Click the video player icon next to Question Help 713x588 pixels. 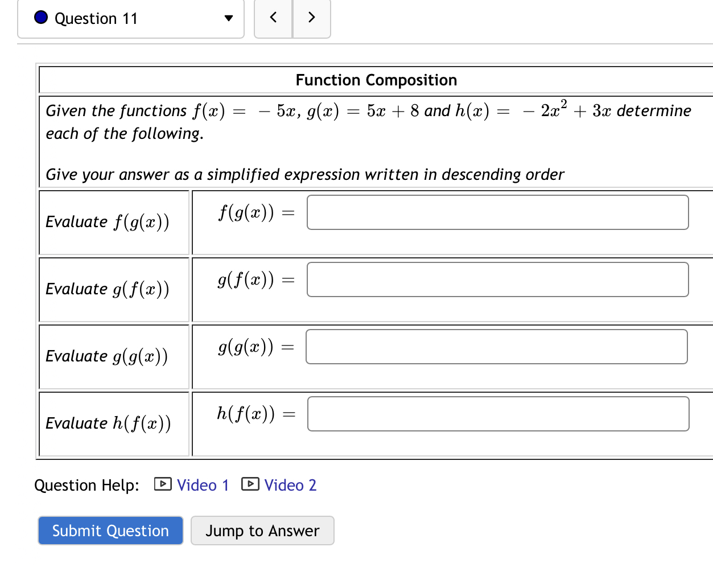pos(162,484)
